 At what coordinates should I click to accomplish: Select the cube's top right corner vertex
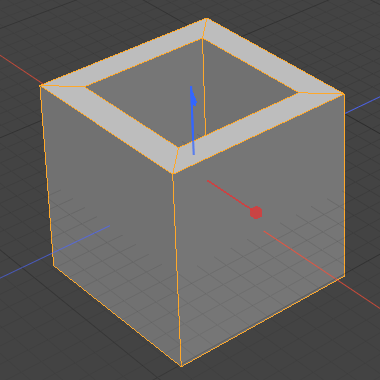click(344, 94)
